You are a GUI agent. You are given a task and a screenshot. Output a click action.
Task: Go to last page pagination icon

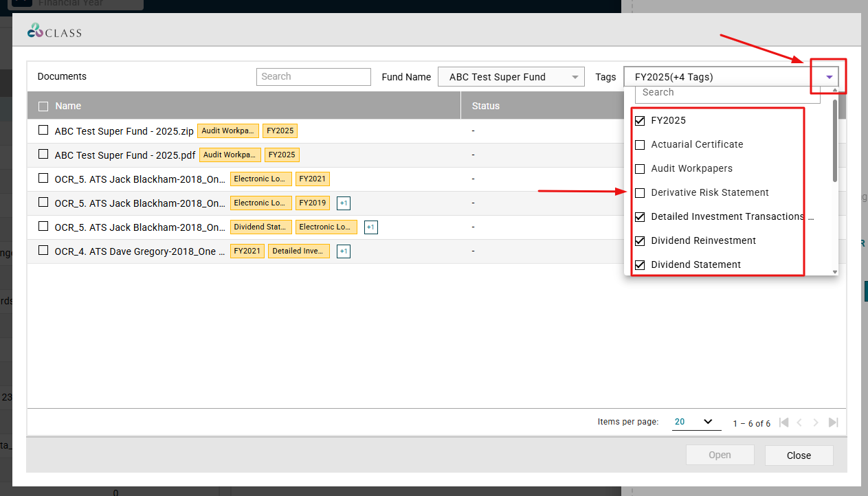tap(833, 422)
